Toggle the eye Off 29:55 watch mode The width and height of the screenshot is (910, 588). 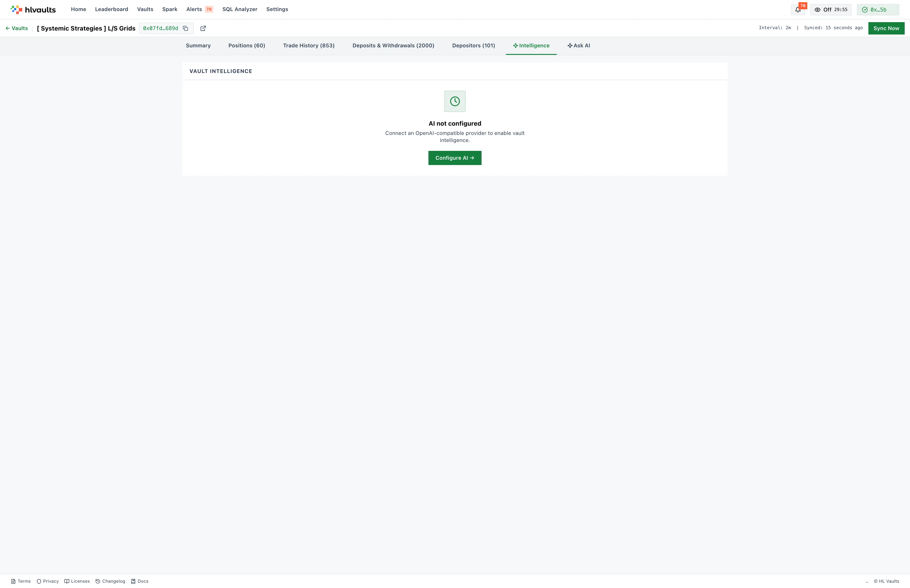(x=831, y=10)
